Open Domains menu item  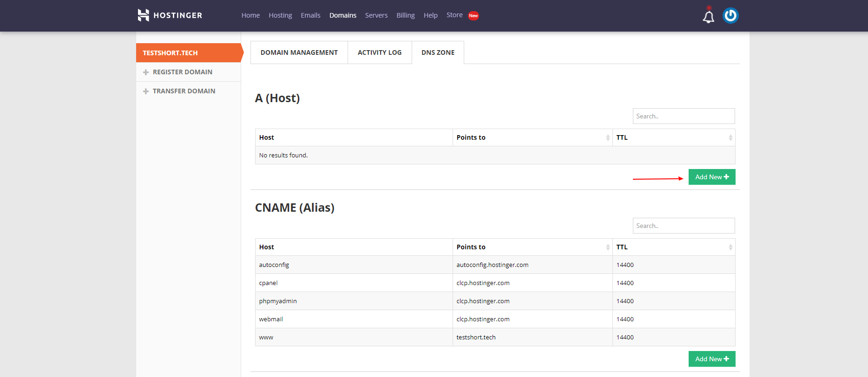[343, 15]
